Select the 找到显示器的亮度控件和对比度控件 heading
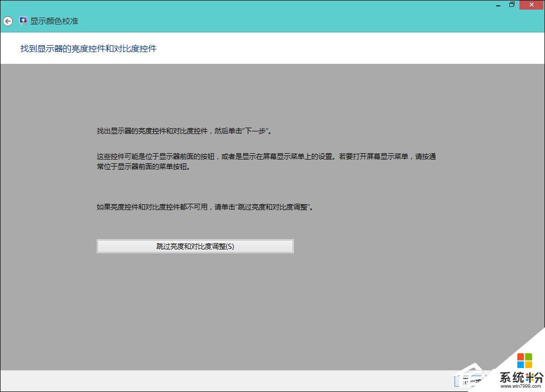The image size is (545, 392). point(88,48)
